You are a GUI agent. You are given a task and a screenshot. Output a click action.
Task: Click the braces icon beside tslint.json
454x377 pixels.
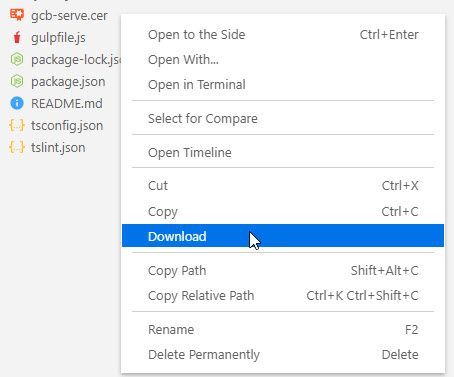pos(17,147)
